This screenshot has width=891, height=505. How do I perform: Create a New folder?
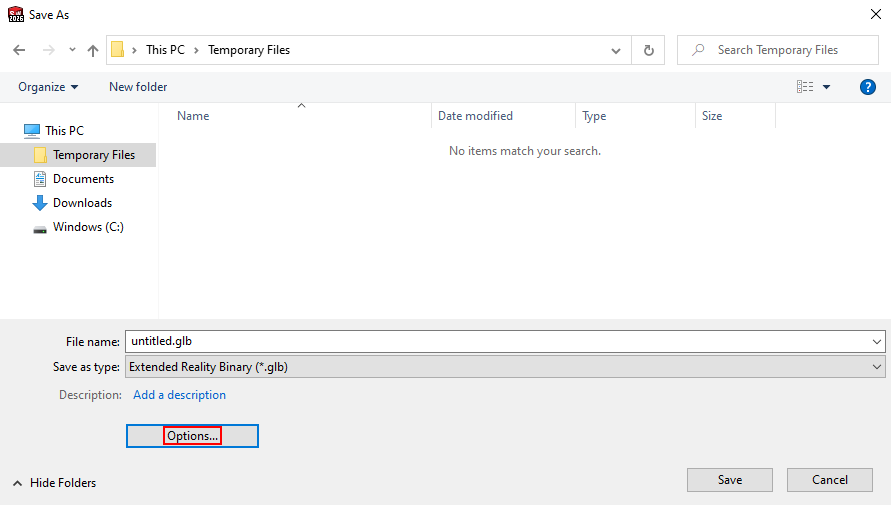coord(138,87)
